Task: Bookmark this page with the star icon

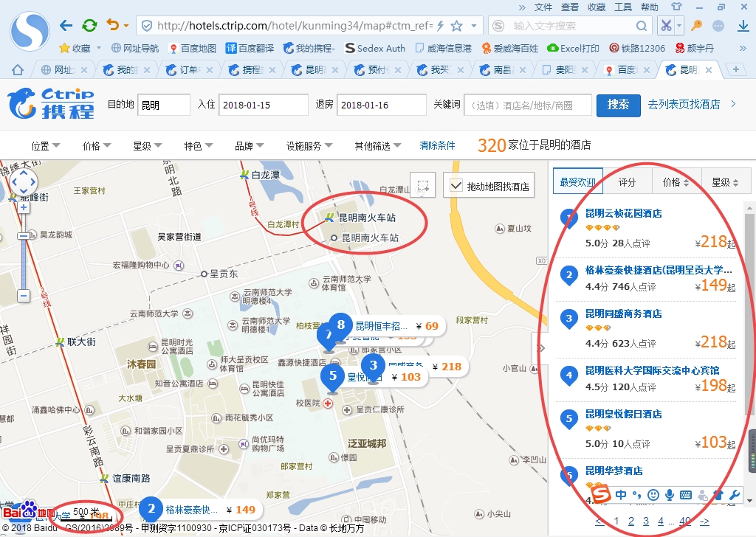Action: pyautogui.click(x=456, y=26)
